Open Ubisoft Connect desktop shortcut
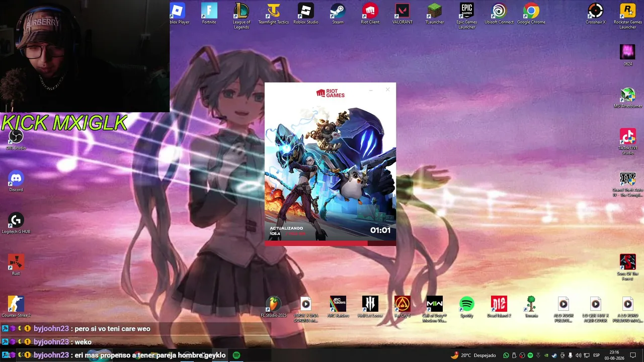 pos(499,14)
